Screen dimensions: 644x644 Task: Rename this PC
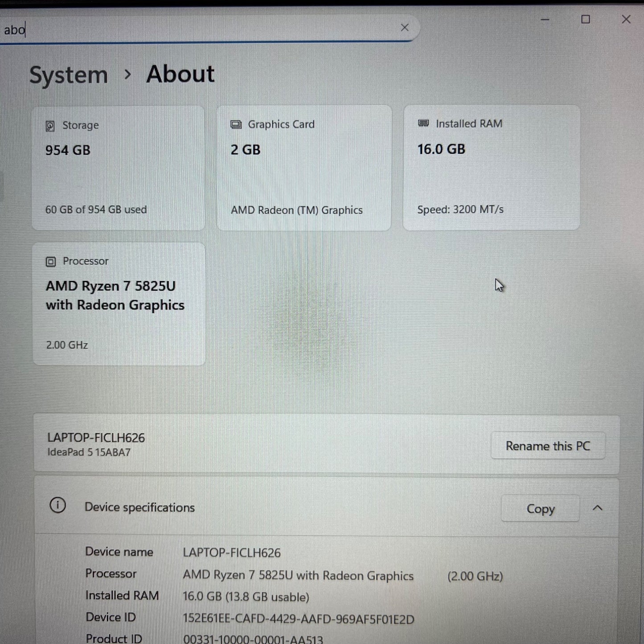[x=548, y=446]
